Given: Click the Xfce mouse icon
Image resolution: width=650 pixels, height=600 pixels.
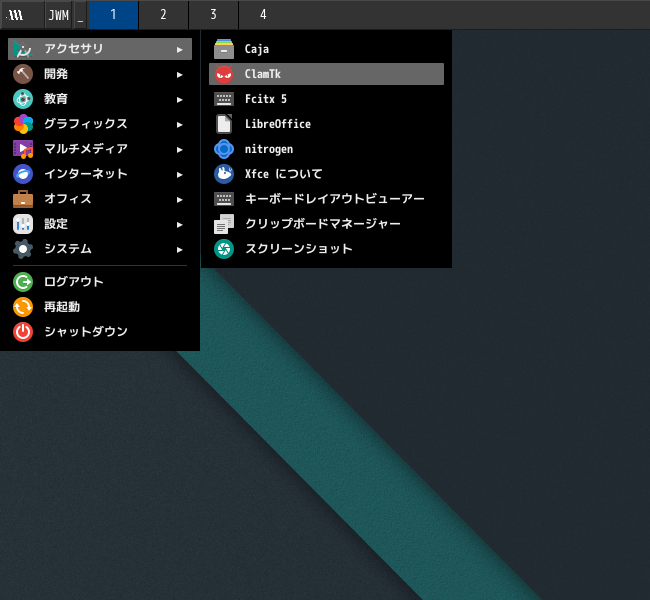Looking at the screenshot, I should point(224,174).
